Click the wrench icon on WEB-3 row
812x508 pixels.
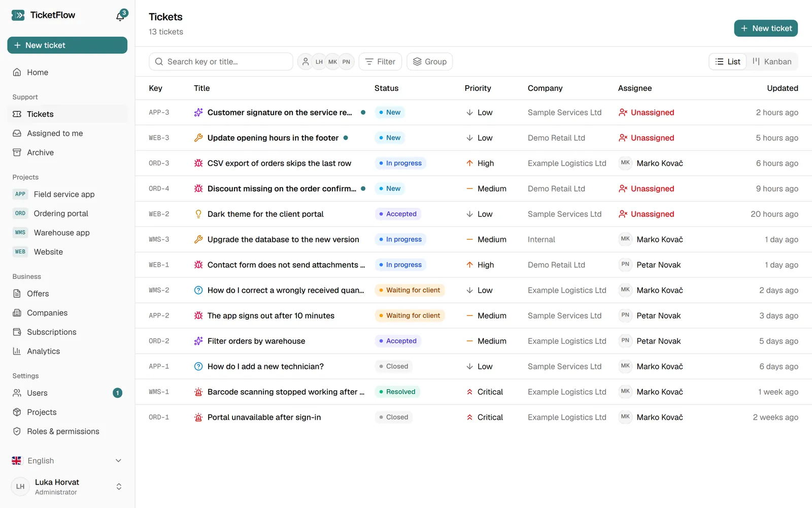point(198,138)
